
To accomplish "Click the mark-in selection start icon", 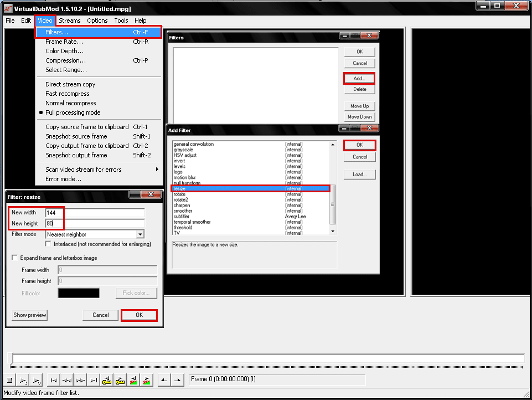I will point(164,381).
